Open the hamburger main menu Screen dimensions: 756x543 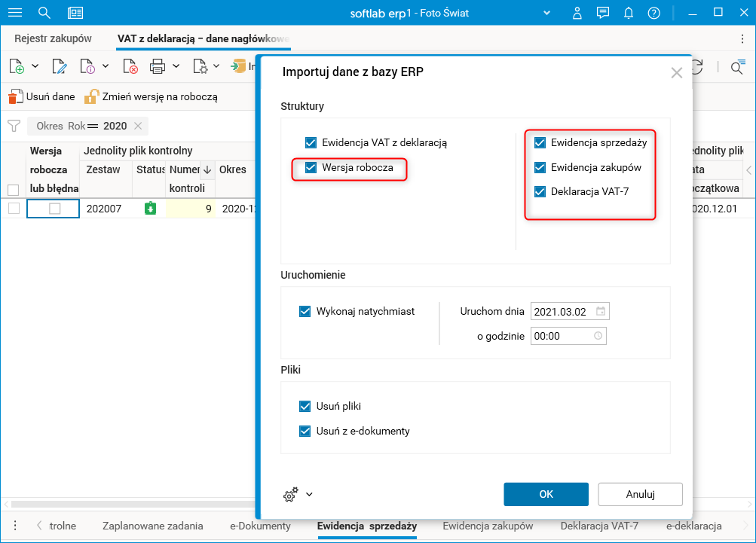[x=15, y=13]
